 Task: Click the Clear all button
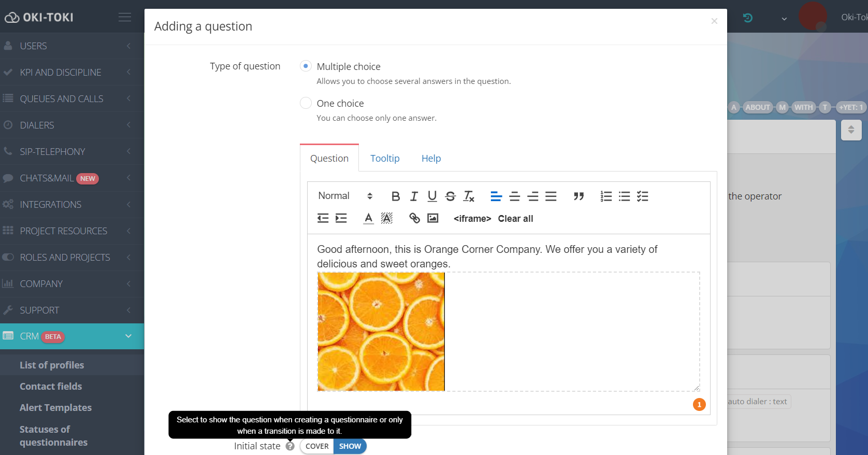515,219
